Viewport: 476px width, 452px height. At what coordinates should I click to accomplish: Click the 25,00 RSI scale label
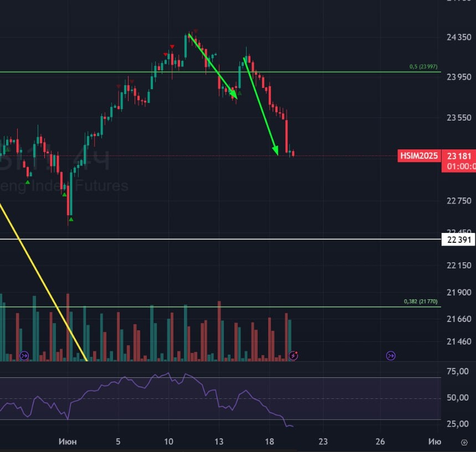[x=458, y=423]
